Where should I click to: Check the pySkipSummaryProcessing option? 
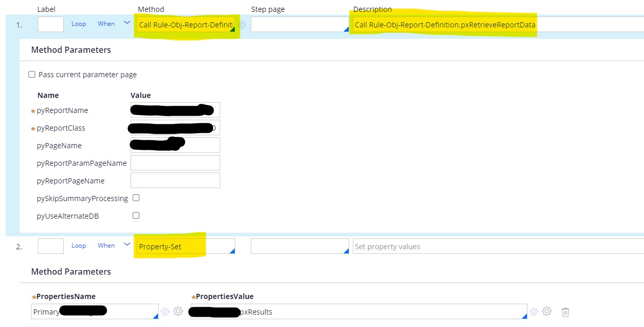click(x=136, y=198)
